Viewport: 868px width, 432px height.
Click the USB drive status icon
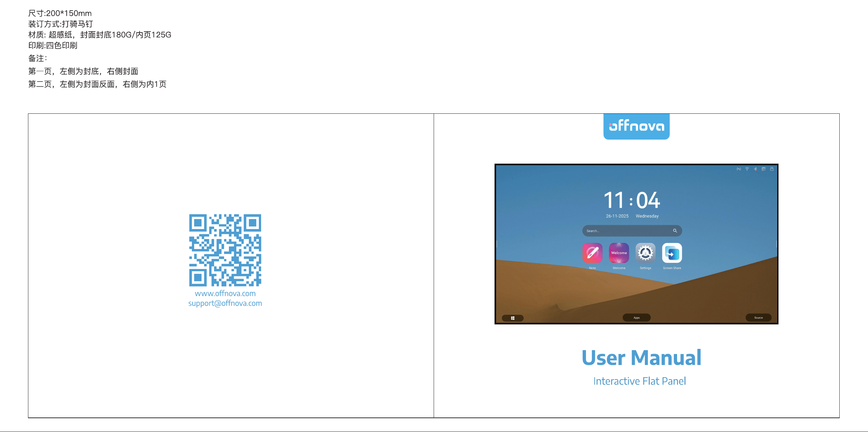(772, 169)
